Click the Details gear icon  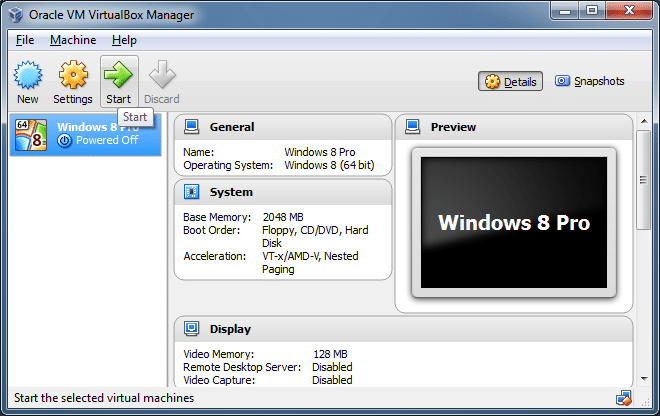(492, 82)
